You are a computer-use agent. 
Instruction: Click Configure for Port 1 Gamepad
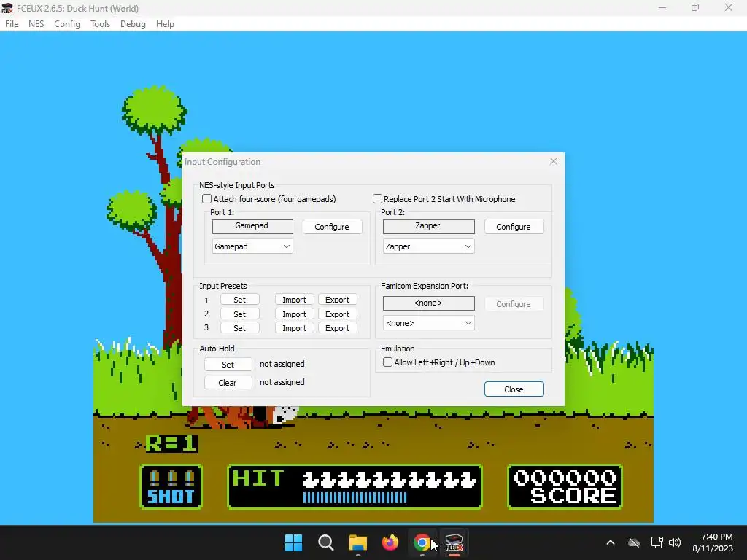(x=332, y=227)
